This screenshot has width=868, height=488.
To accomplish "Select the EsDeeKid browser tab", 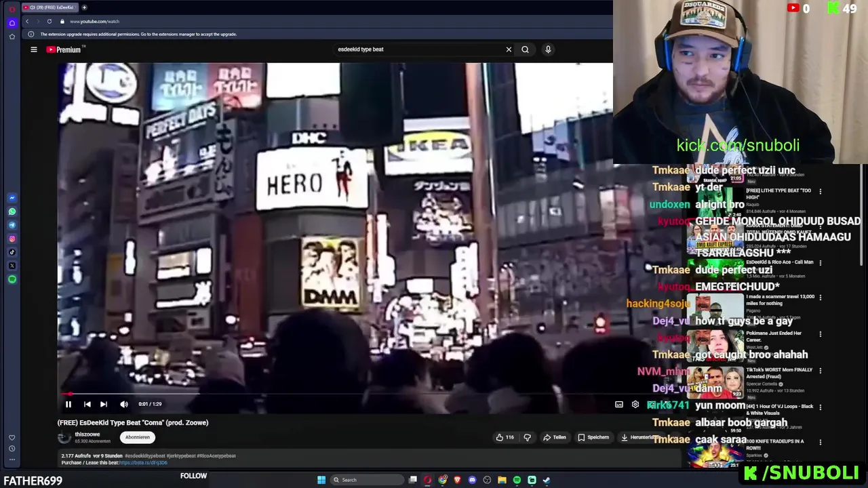I will tap(50, 7).
